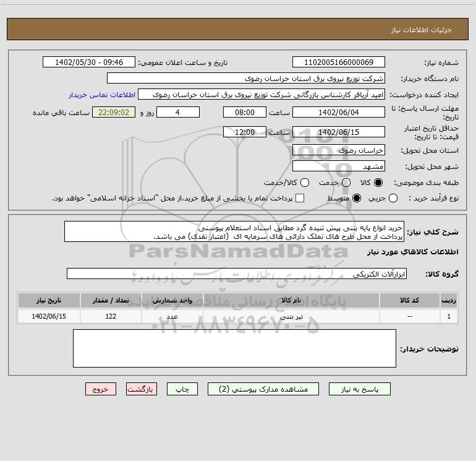Select the کالا radio button
The height and width of the screenshot is (461, 476).
click(378, 183)
